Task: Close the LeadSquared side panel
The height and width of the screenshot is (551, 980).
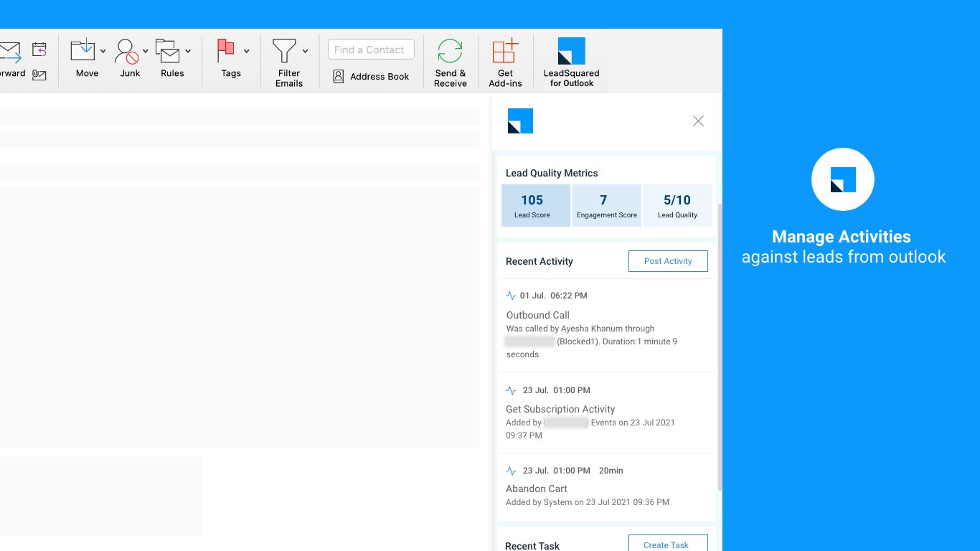Action: click(698, 121)
